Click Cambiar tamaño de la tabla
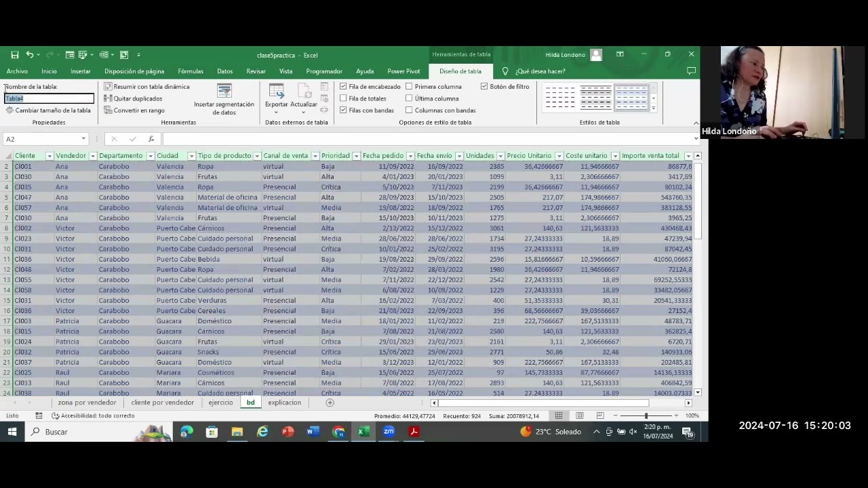 [x=48, y=110]
